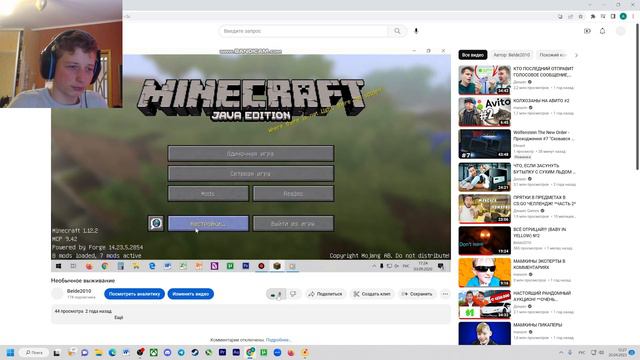The width and height of the screenshot is (640, 360).
Task: Open the more actions ellipsis below video
Action: pos(445,294)
